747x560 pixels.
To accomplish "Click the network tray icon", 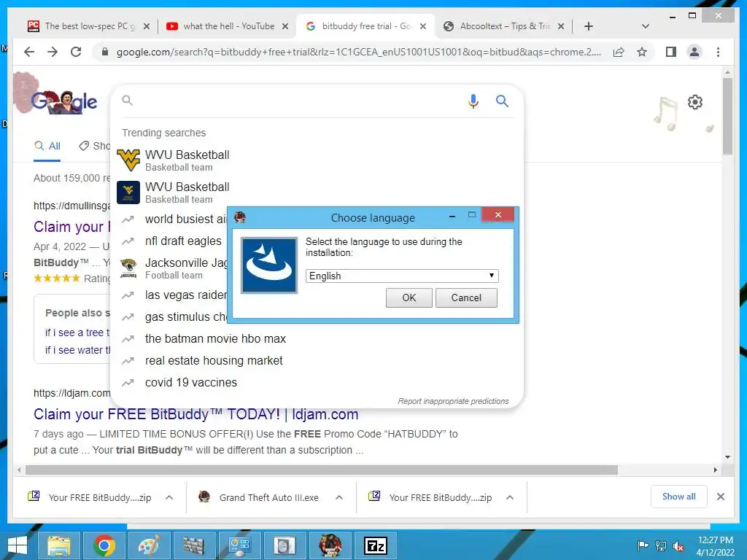I will (661, 546).
